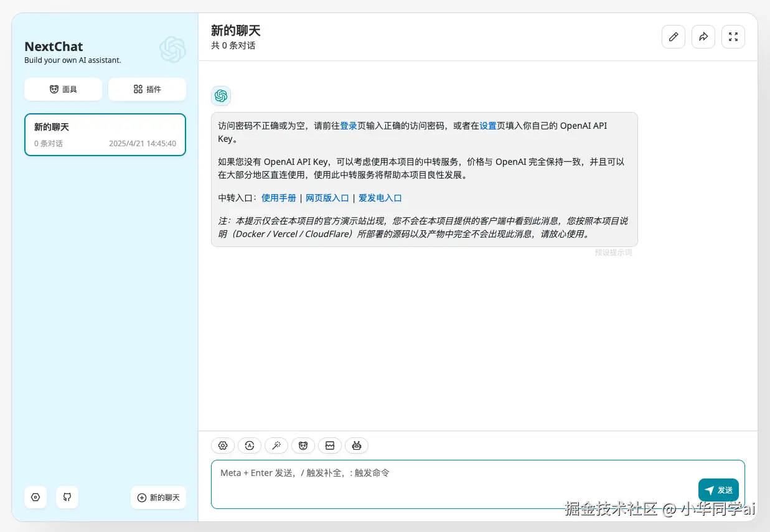
Task: Start a 新的聊天 from sidebar bottom button
Action: [x=158, y=497]
